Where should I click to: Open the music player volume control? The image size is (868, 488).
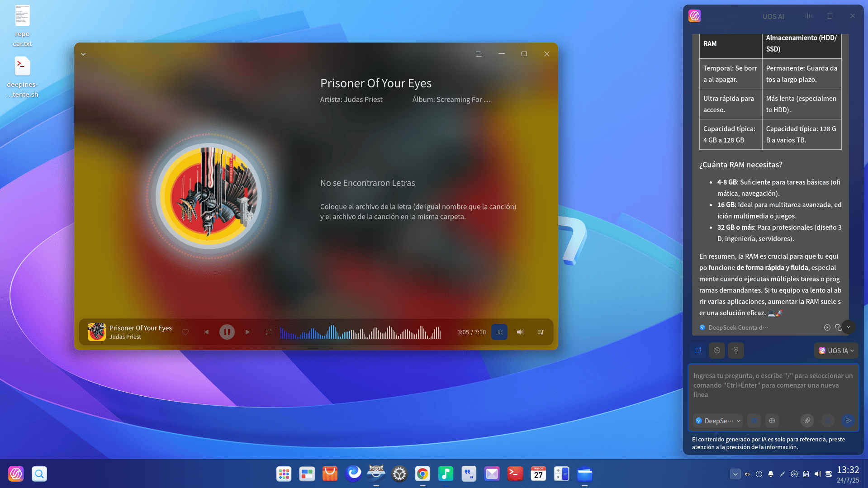[520, 332]
